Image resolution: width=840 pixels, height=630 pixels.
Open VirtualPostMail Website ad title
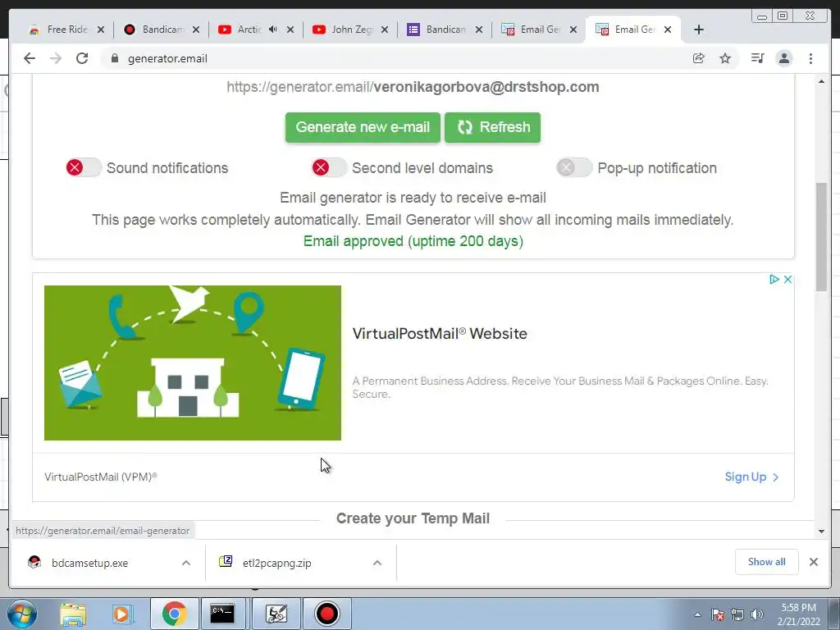coord(440,333)
